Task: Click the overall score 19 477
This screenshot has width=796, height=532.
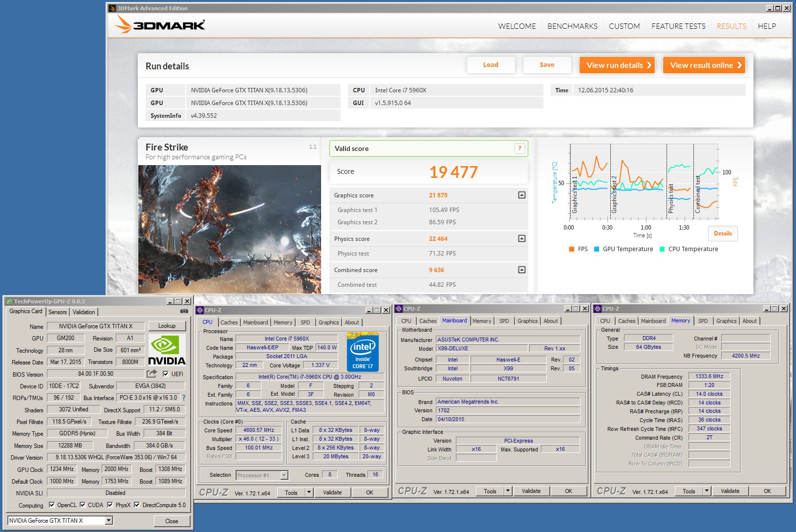Action: point(453,172)
